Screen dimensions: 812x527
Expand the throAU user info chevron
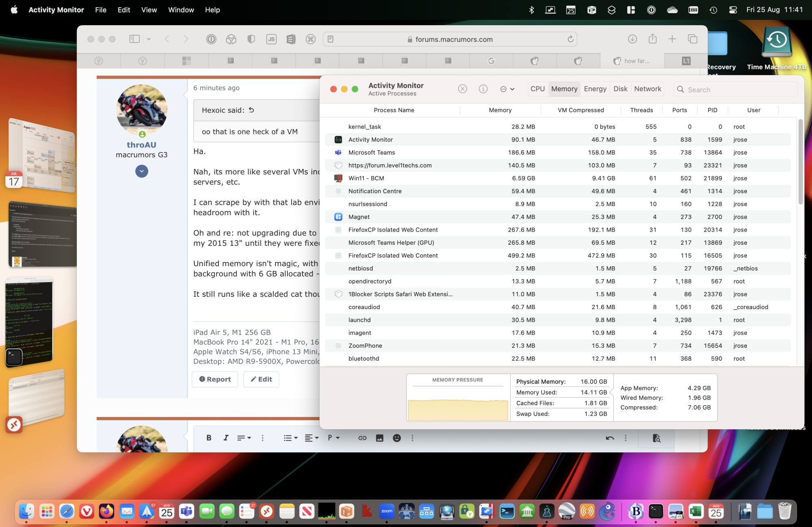pyautogui.click(x=141, y=171)
